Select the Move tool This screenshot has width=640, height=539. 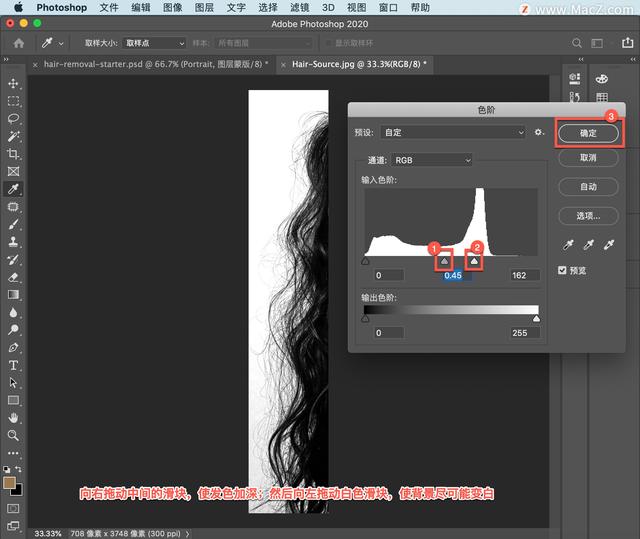(13, 83)
